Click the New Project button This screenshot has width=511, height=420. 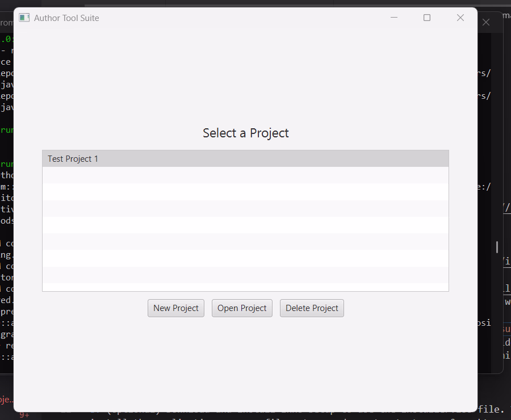[176, 308]
